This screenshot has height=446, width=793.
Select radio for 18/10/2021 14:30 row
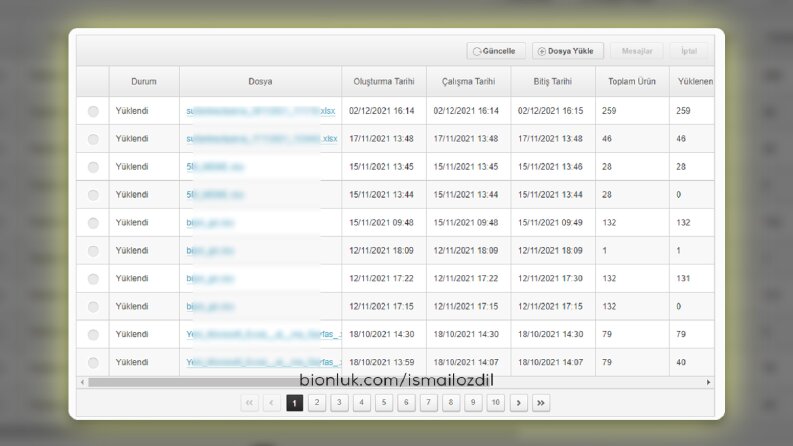click(x=93, y=335)
